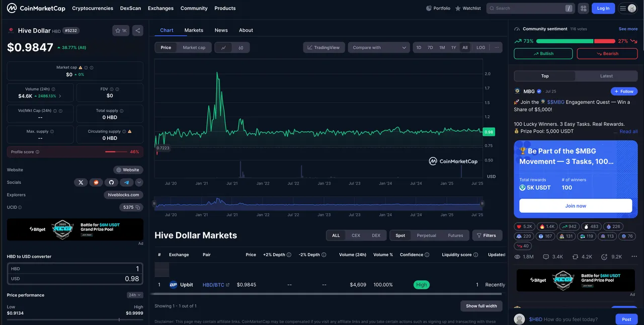
Task: Set chart range to 1M
Action: click(x=442, y=48)
